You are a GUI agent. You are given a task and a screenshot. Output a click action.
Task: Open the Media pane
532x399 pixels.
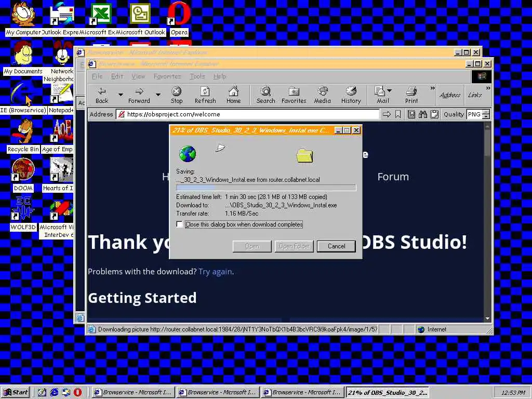(x=322, y=95)
